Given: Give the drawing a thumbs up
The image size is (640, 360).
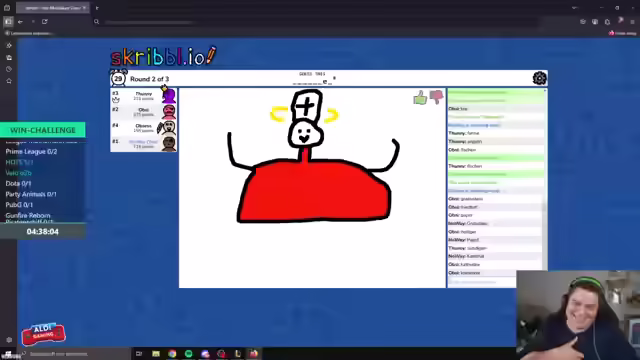Looking at the screenshot, I should tap(420, 98).
